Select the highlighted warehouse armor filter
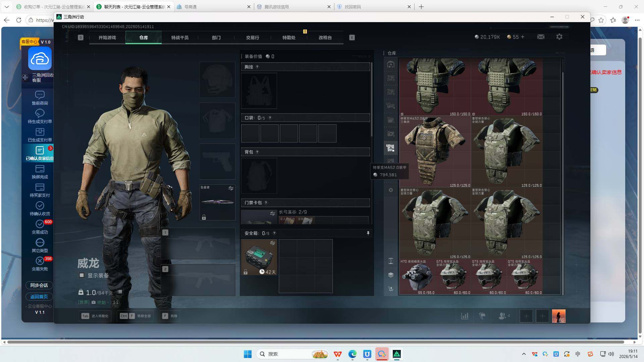Screen dimensions: 644x362 tap(390, 147)
